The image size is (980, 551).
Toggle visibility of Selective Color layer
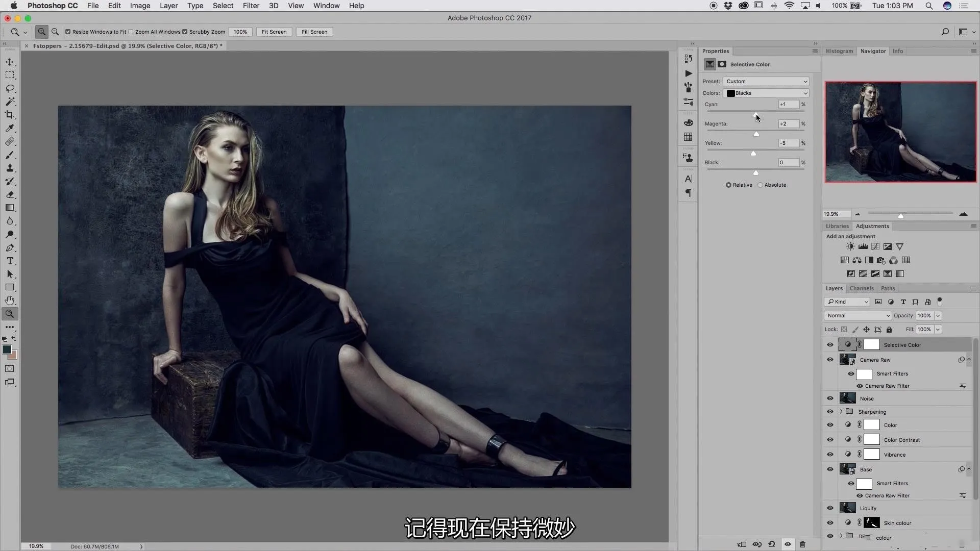point(830,344)
